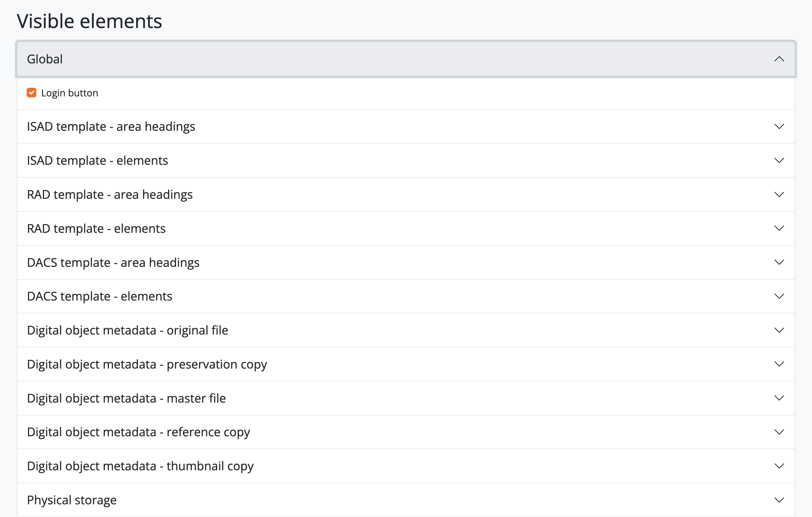Click chevron for ISAD area headings
The image size is (812, 517).
pyautogui.click(x=779, y=126)
